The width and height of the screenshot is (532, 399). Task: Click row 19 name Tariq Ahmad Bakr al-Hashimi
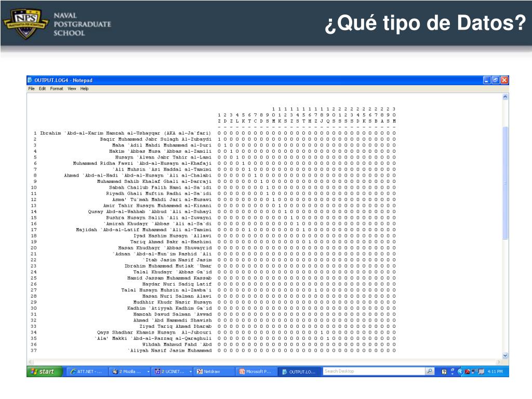(170, 242)
